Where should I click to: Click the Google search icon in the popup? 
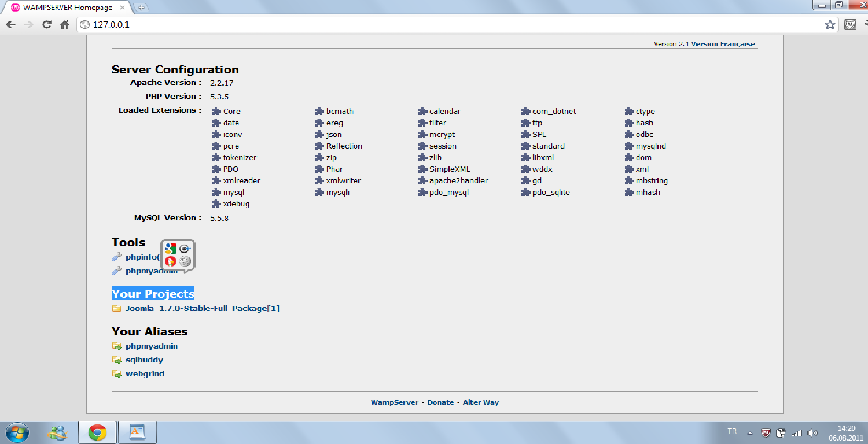tap(171, 249)
